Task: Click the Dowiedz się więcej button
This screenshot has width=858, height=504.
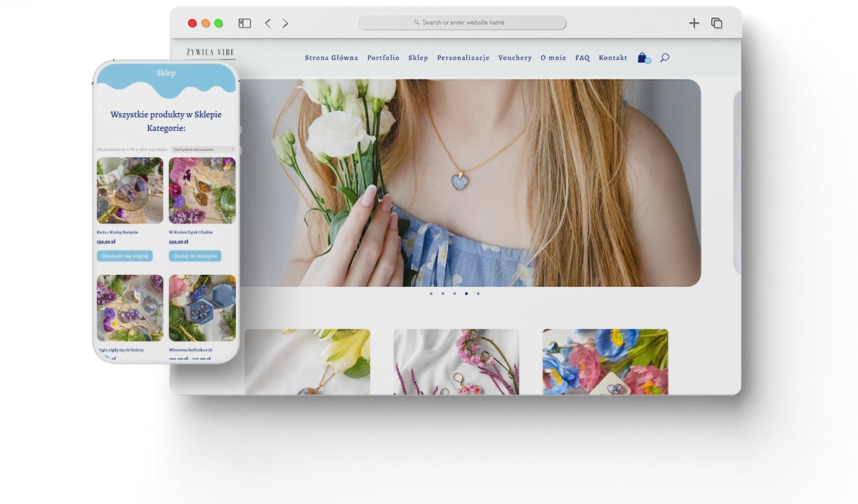Action: pyautogui.click(x=125, y=256)
